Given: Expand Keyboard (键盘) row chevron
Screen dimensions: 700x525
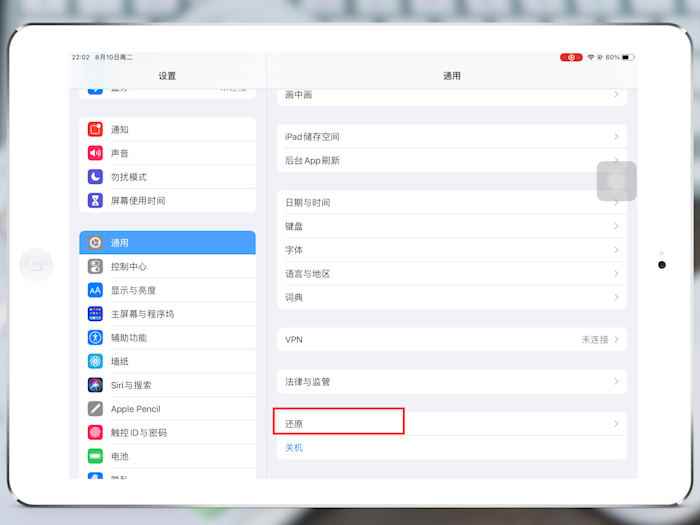Looking at the screenshot, I should pos(616,226).
